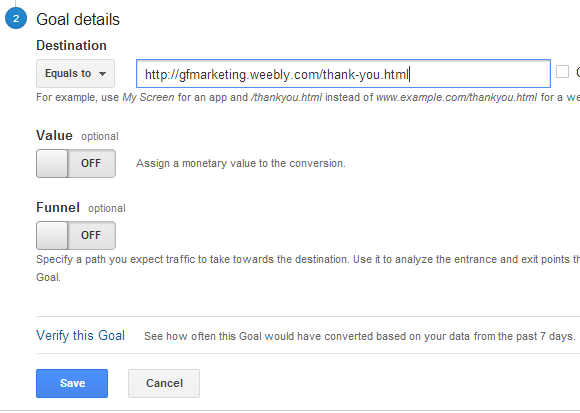Click the Cancel button
580x413 pixels.
164,383
